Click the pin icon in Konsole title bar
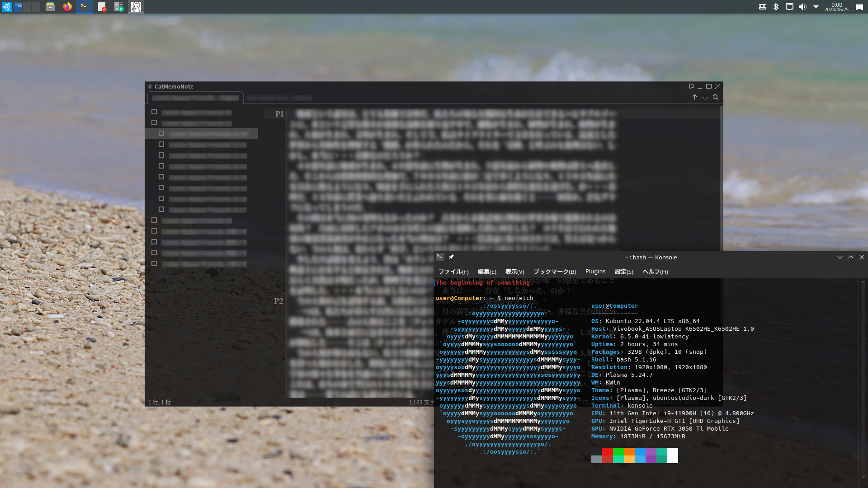 point(451,257)
